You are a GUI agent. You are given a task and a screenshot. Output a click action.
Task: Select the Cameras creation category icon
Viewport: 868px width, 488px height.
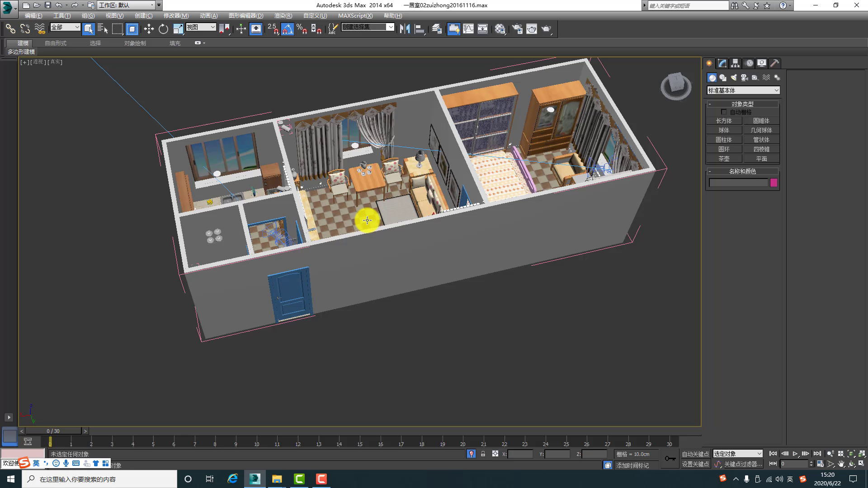(x=745, y=78)
